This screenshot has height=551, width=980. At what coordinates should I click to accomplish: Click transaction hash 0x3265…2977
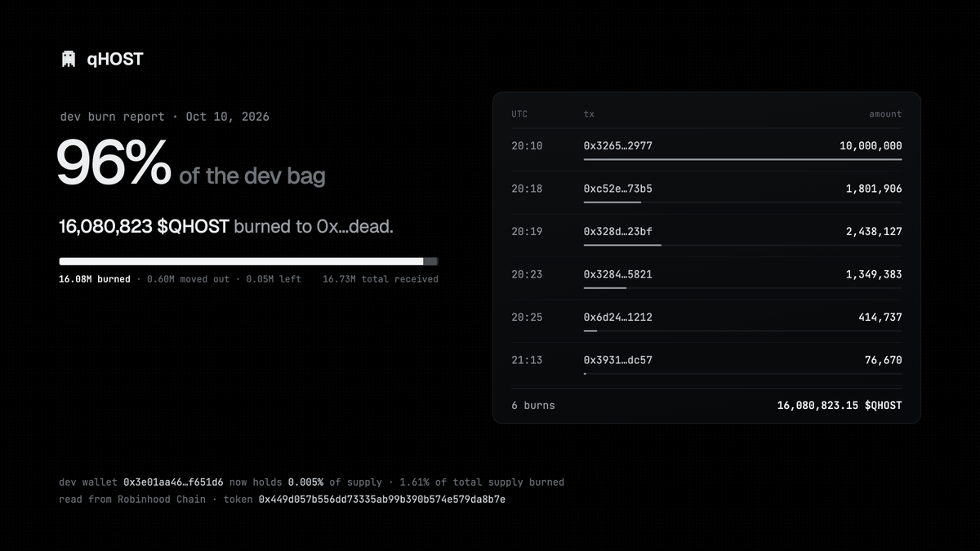(617, 146)
